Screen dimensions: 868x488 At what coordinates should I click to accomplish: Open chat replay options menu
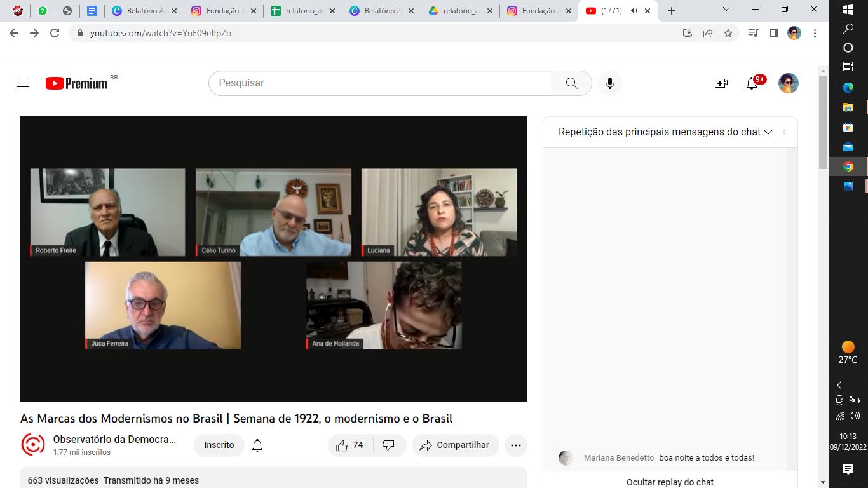(784, 132)
